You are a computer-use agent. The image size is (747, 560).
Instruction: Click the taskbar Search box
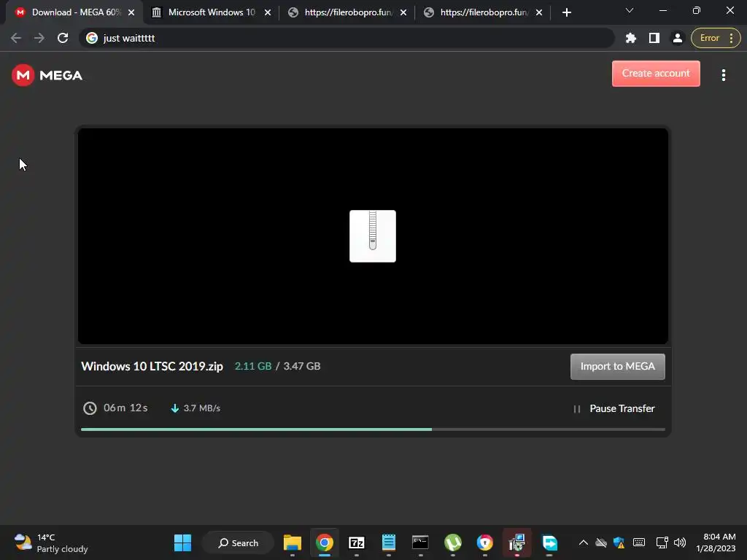pos(239,542)
